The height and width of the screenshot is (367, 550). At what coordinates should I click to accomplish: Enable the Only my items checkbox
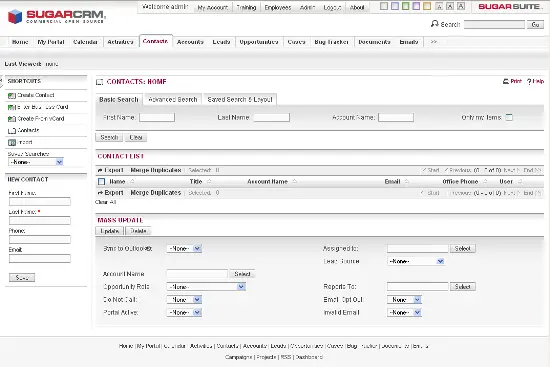509,117
